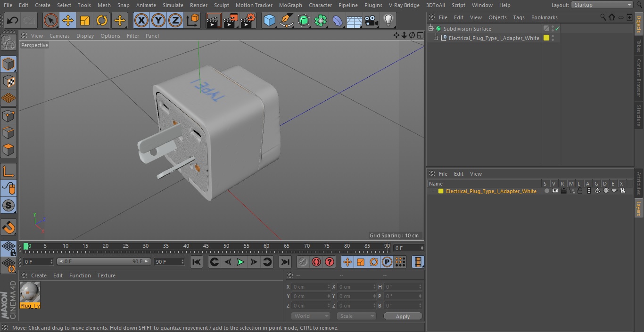Activate the Move tool
The image size is (644, 332).
tap(67, 20)
